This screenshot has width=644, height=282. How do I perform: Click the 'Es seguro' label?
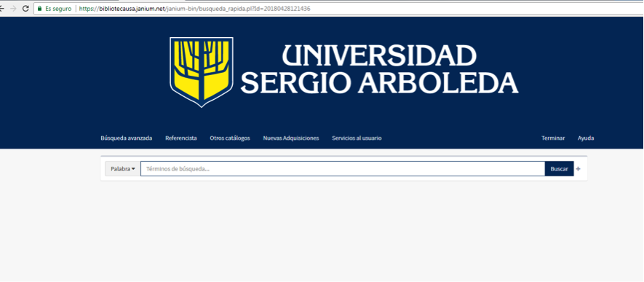[58, 8]
